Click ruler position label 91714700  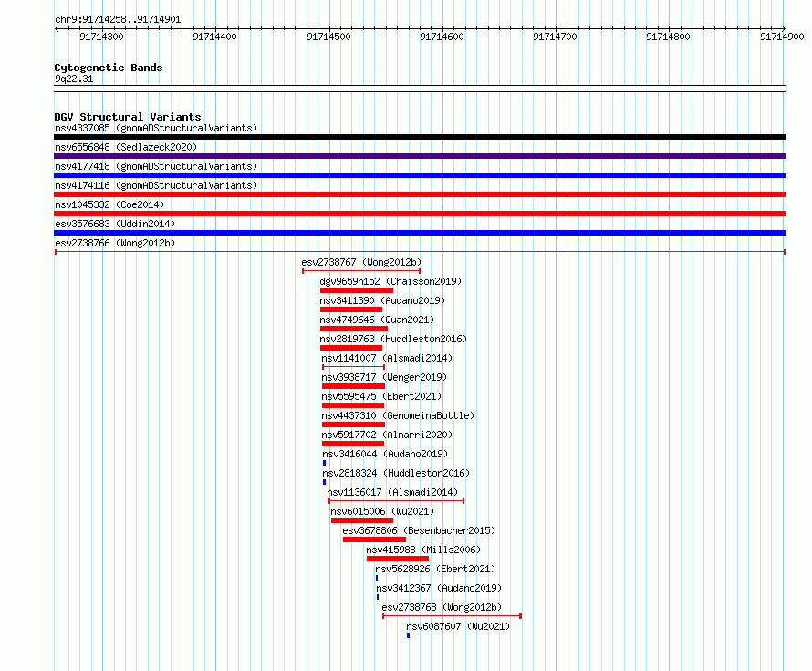[555, 37]
